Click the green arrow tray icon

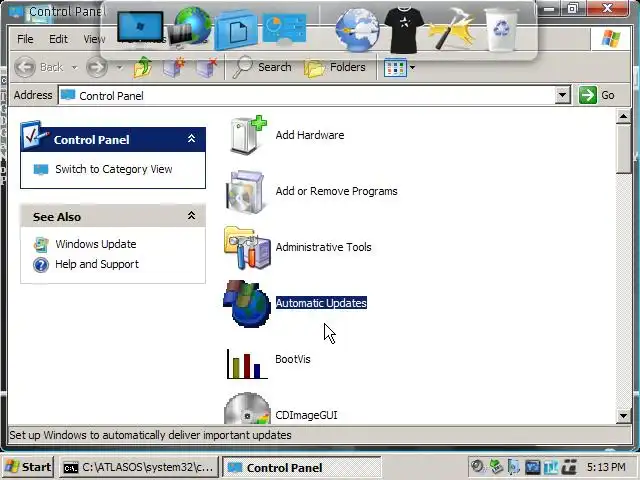(x=496, y=467)
